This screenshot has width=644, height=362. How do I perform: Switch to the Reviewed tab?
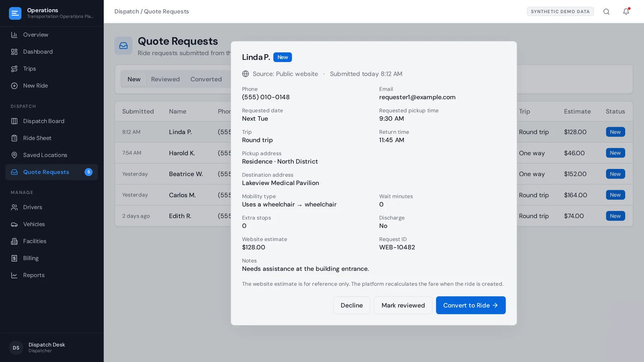[x=165, y=79]
